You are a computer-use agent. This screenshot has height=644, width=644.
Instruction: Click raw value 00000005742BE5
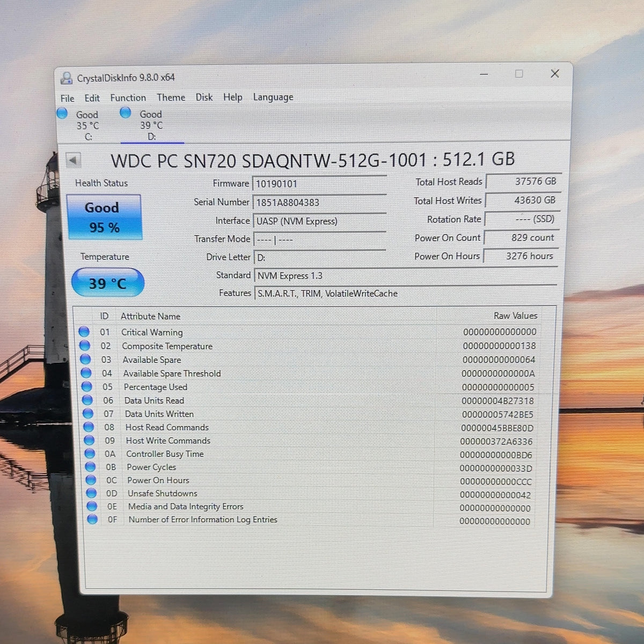pos(497,414)
